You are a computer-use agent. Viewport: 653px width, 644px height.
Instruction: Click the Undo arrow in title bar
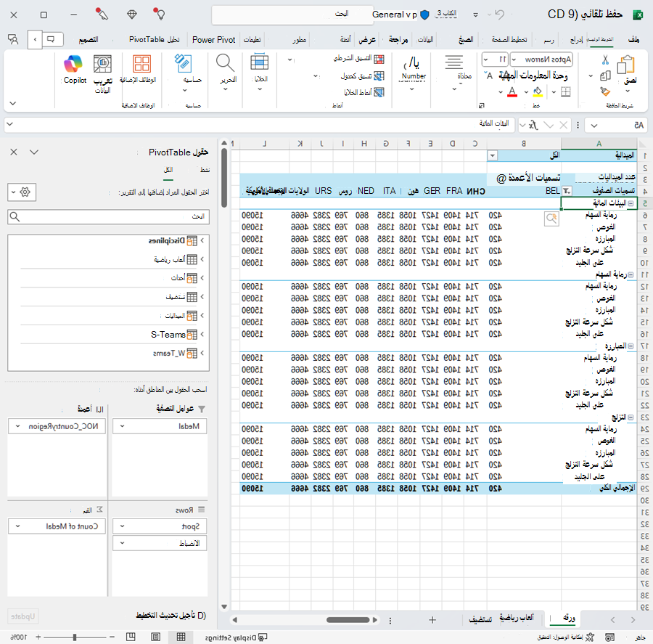(499, 15)
